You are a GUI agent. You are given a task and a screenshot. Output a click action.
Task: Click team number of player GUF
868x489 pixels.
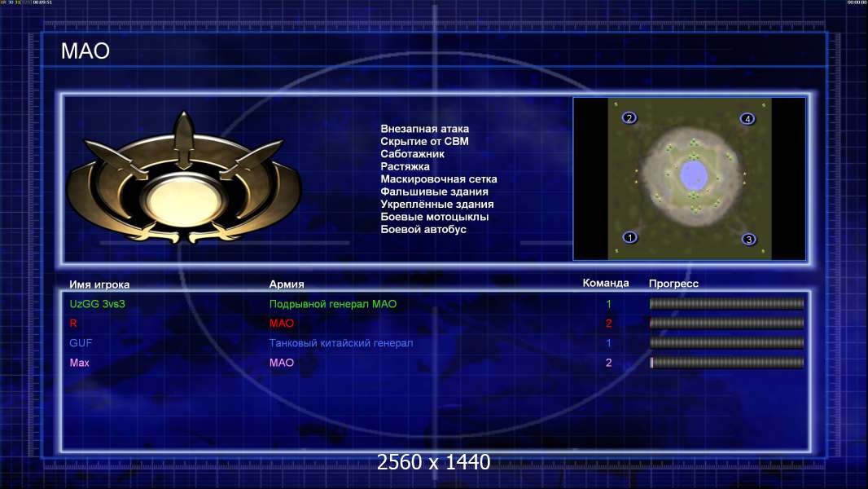[609, 343]
